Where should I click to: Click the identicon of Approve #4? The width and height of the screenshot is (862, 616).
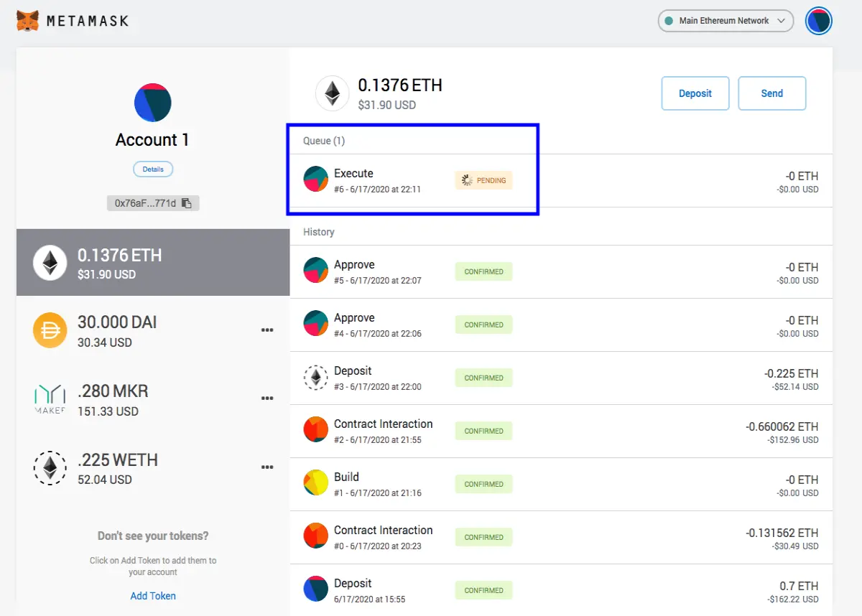click(x=316, y=323)
